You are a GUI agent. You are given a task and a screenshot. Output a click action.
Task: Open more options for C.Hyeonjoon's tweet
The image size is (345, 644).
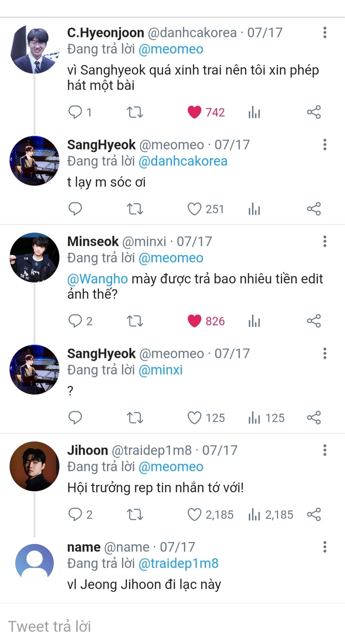pos(325,33)
